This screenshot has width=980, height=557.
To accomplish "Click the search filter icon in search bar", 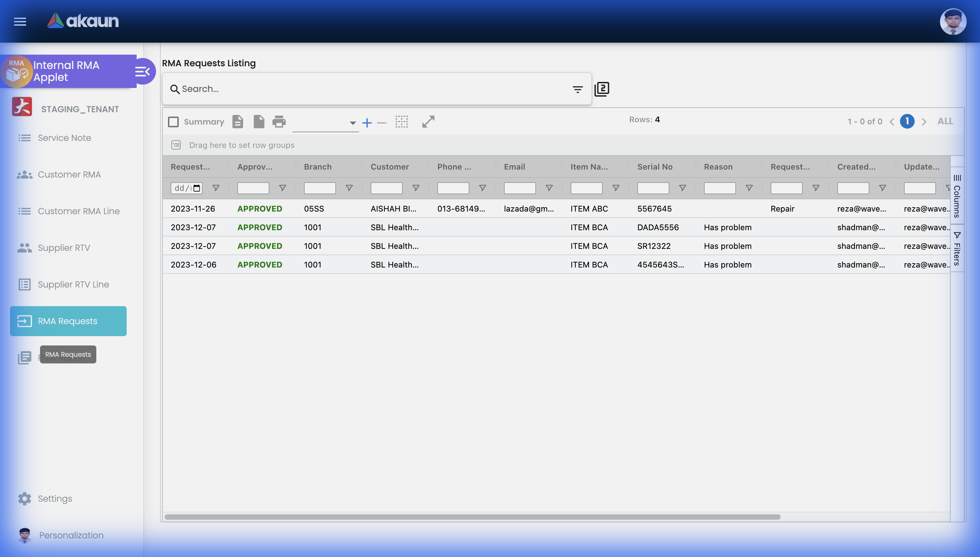I will pos(577,89).
